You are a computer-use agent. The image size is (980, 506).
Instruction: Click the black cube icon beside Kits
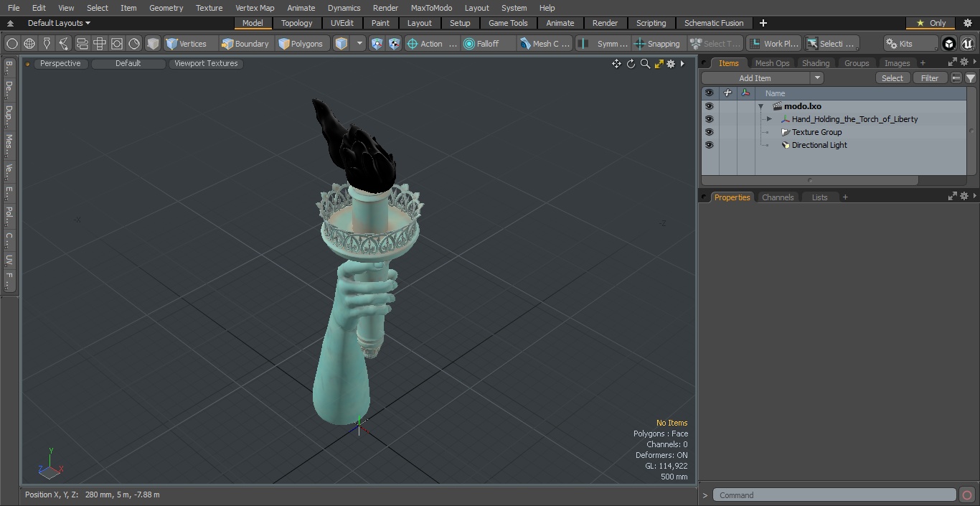pos(949,44)
